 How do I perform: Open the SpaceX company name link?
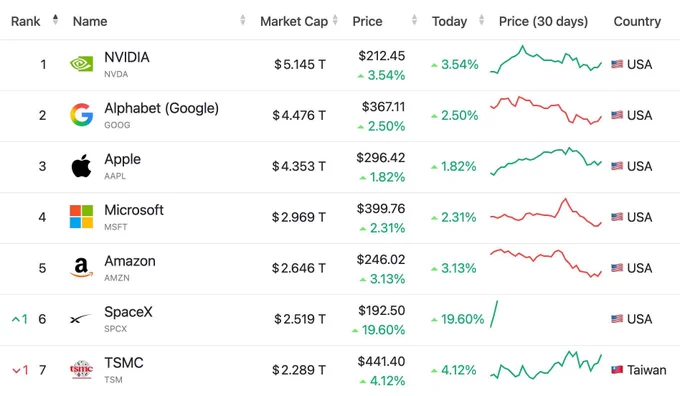click(128, 312)
